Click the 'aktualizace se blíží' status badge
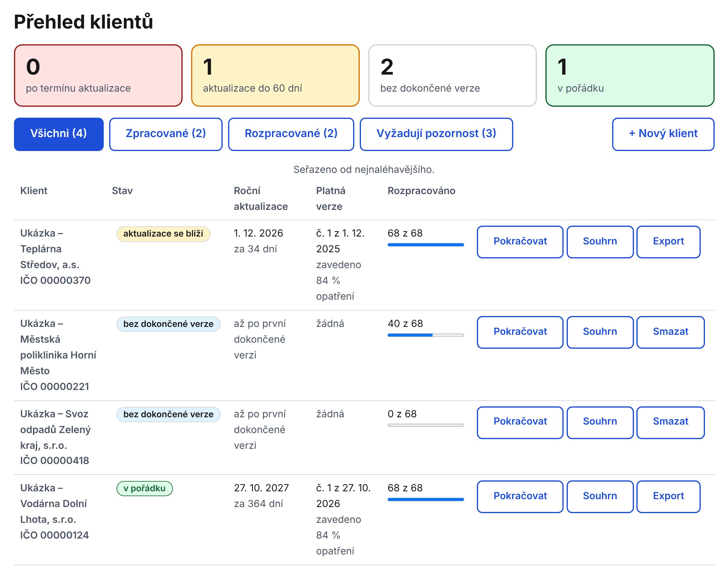Image resolution: width=728 pixels, height=575 pixels. [x=163, y=234]
